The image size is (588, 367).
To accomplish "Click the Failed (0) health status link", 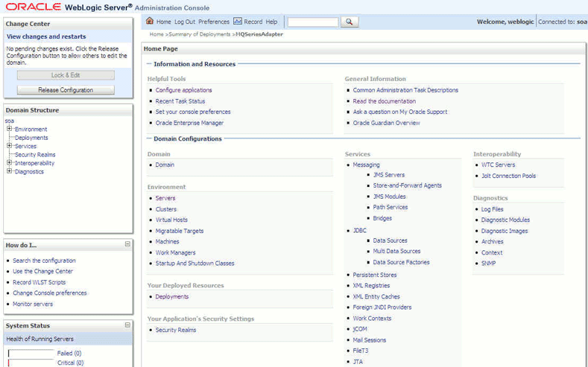I will click(69, 353).
